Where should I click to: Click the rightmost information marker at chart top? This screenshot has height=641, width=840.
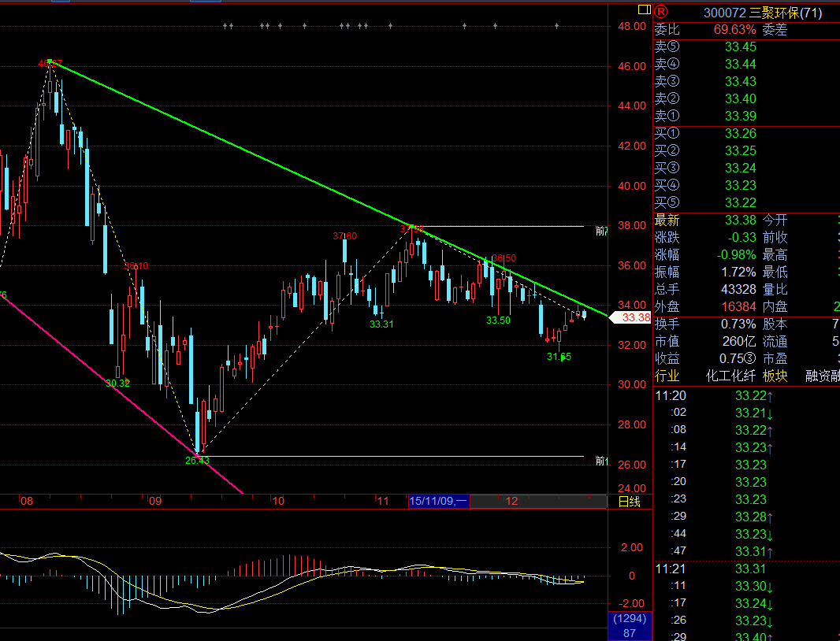556,26
